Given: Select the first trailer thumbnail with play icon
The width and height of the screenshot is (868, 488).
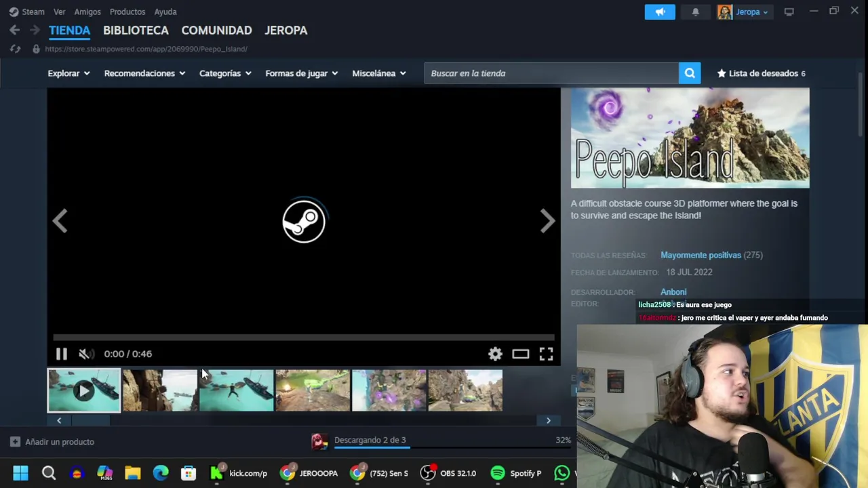Looking at the screenshot, I should (84, 390).
